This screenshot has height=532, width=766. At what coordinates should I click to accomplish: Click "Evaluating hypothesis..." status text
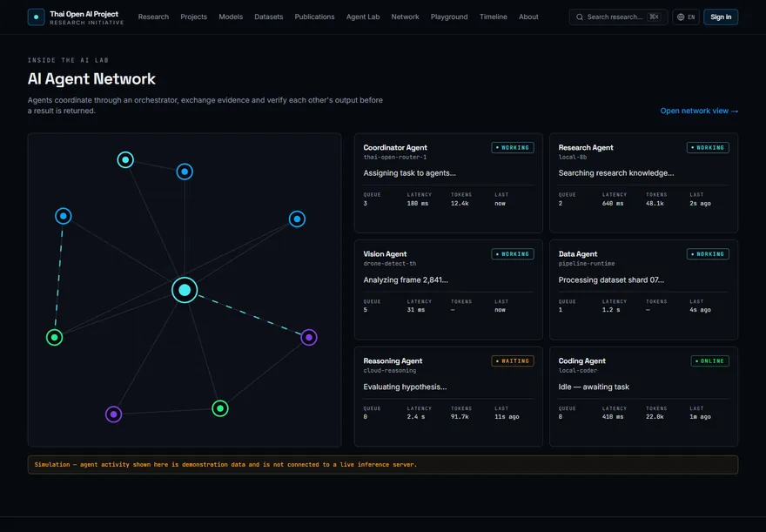405,387
